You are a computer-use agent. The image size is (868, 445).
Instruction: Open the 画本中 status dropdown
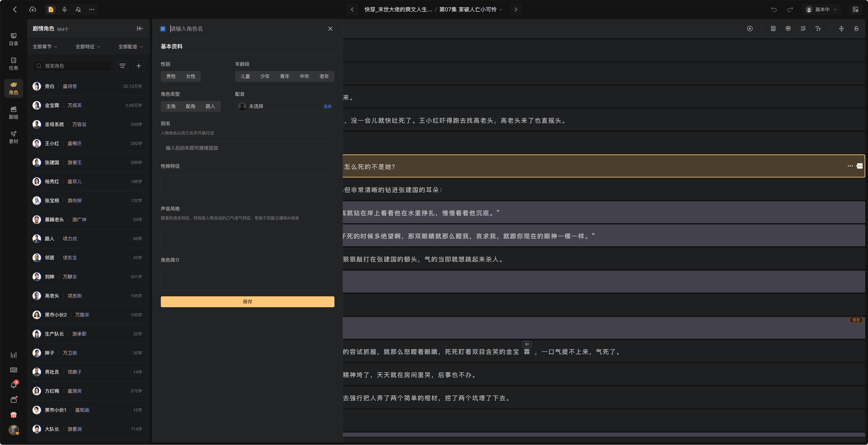coord(821,9)
